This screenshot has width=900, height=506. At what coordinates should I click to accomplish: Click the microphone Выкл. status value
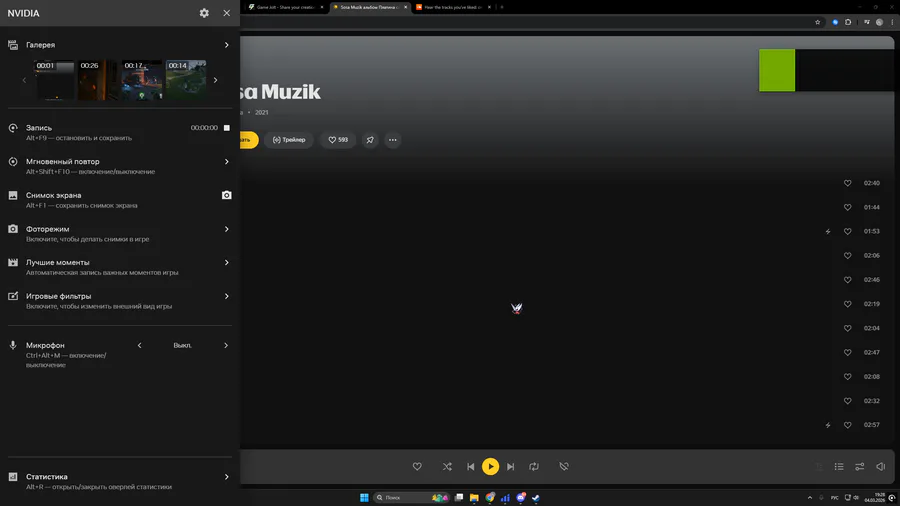(183, 345)
